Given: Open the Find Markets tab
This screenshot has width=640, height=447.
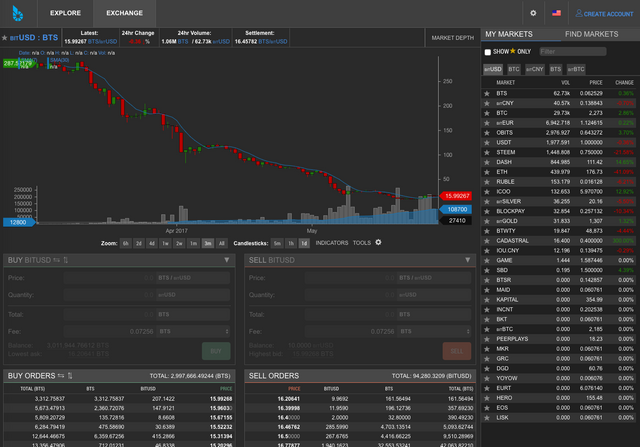Looking at the screenshot, I should 591,34.
